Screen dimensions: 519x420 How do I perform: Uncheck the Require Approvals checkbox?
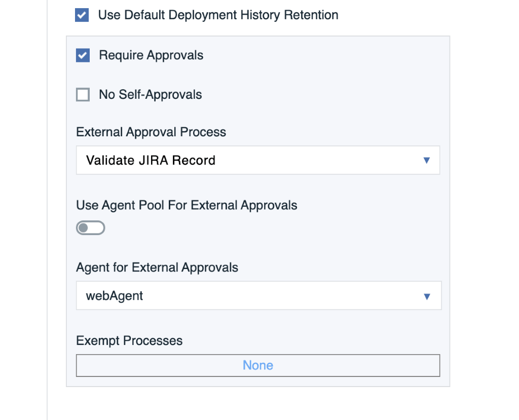tap(83, 55)
